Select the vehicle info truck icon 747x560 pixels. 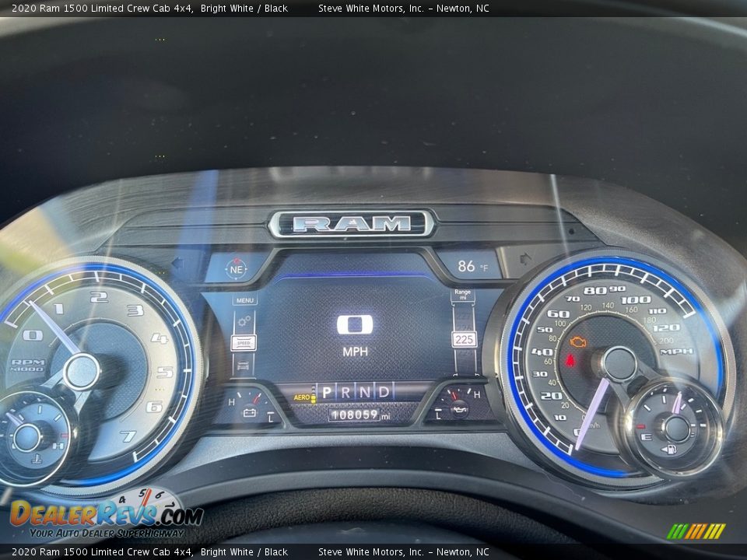click(244, 366)
